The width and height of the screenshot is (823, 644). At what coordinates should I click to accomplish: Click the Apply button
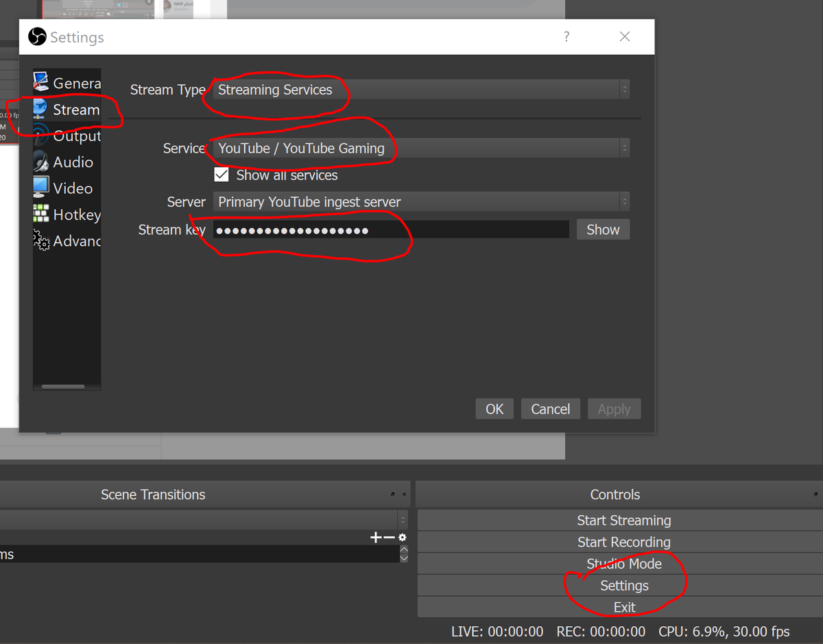click(x=614, y=409)
